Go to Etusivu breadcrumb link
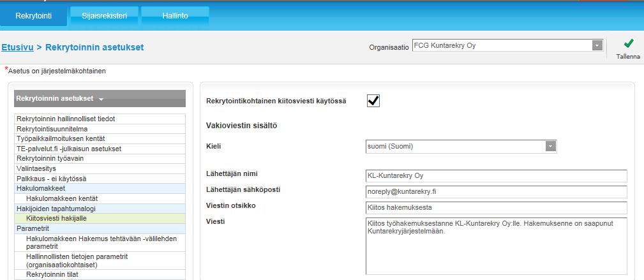 tap(17, 47)
